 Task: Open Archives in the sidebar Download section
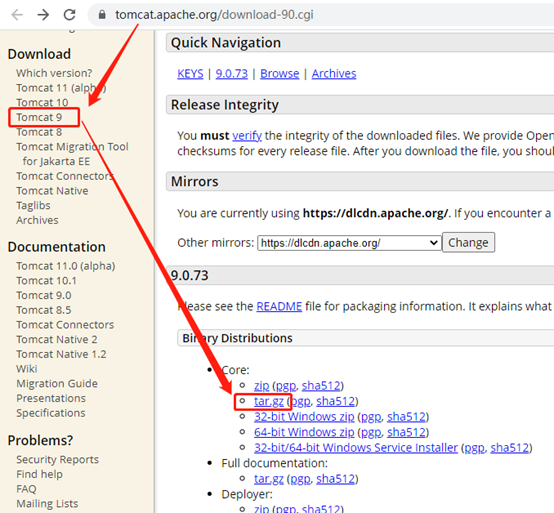pos(37,220)
